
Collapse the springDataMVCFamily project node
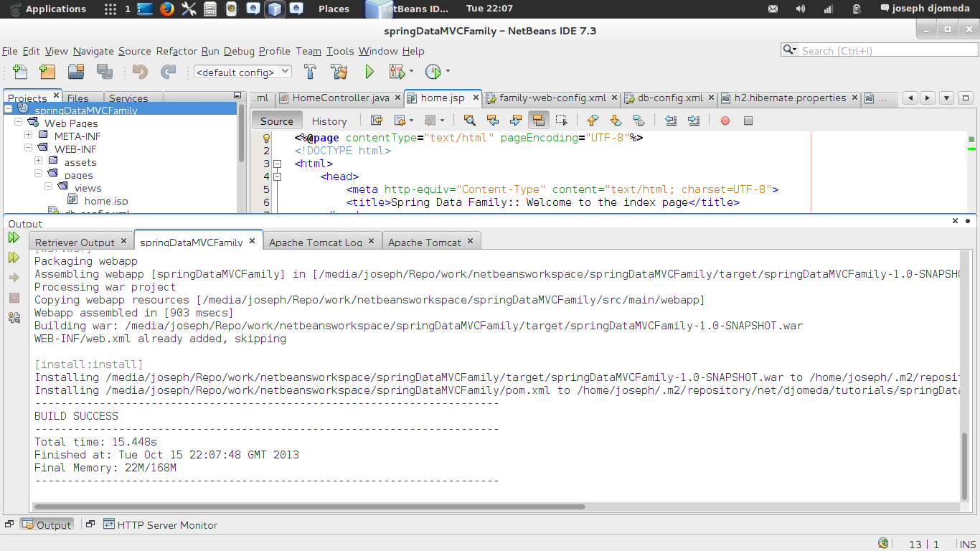pyautogui.click(x=8, y=110)
